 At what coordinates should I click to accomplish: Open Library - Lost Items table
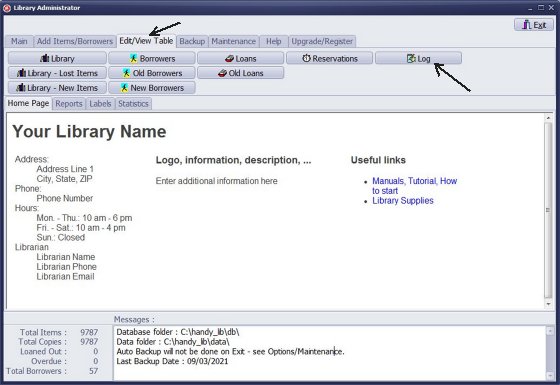coord(57,73)
